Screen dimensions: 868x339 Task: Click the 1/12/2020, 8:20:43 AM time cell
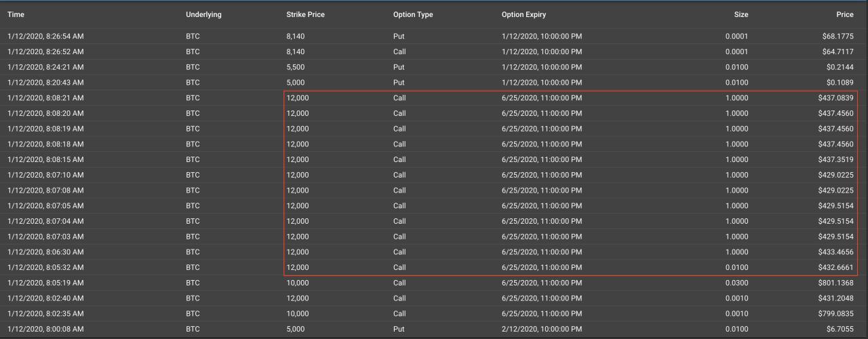click(x=45, y=83)
